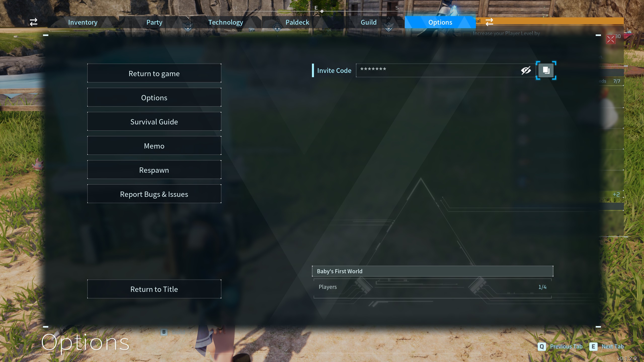The image size is (644, 362).
Task: Click the Options menu item
Action: pyautogui.click(x=154, y=97)
